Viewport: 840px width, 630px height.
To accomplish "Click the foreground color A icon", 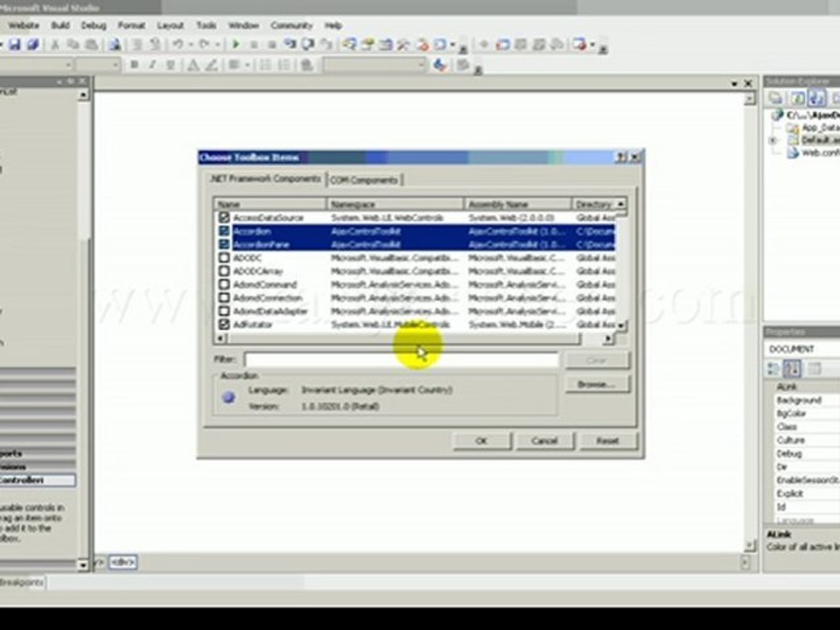I will pos(193,66).
